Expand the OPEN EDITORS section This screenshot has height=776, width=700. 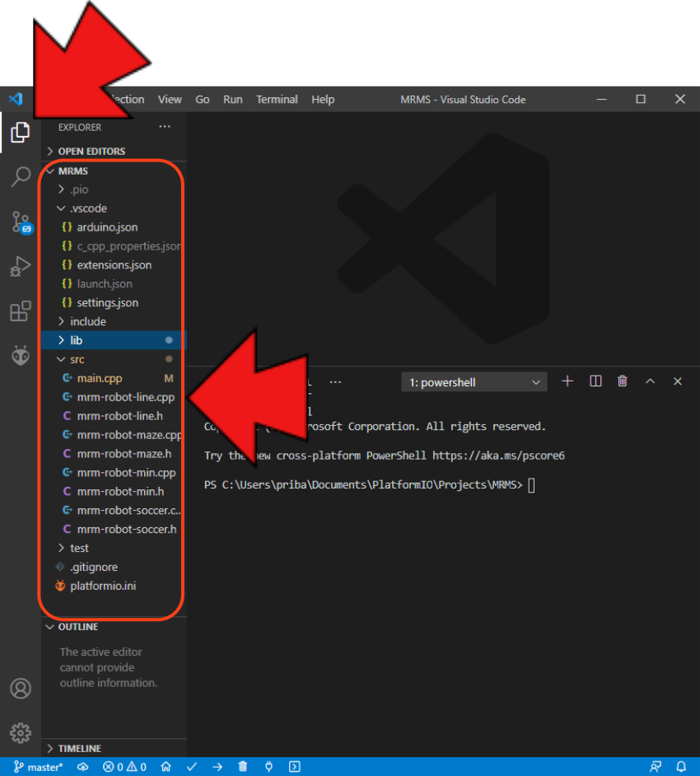tap(91, 152)
